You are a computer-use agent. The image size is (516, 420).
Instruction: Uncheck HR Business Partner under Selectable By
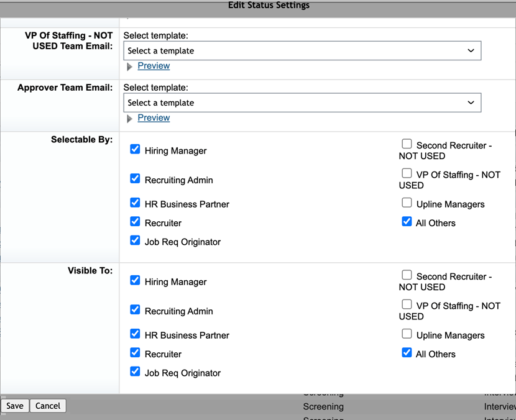135,203
